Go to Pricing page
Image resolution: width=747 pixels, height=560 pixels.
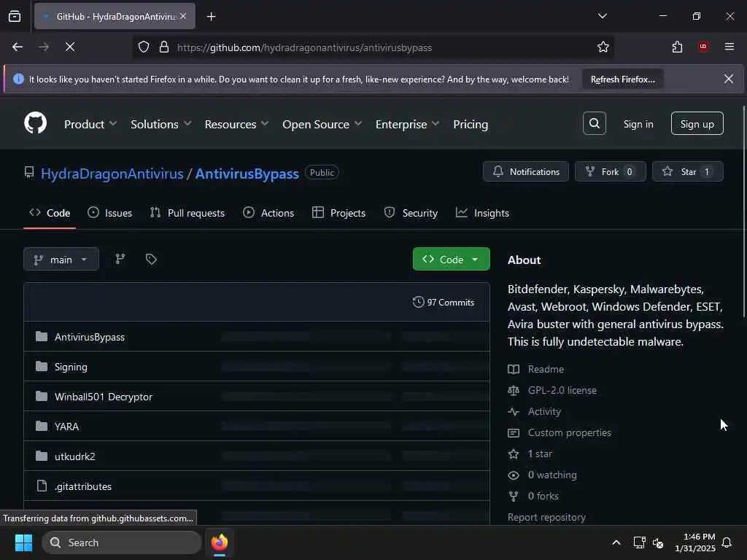pyautogui.click(x=471, y=124)
